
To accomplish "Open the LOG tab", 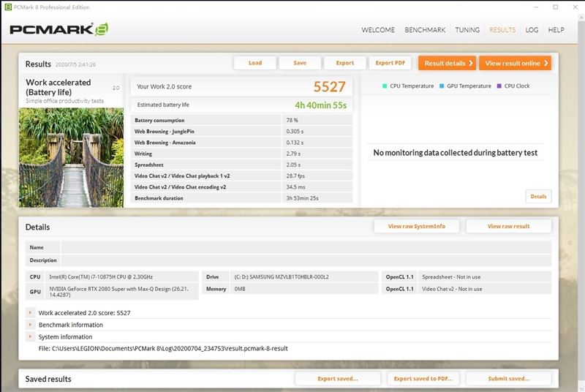I will [x=532, y=30].
